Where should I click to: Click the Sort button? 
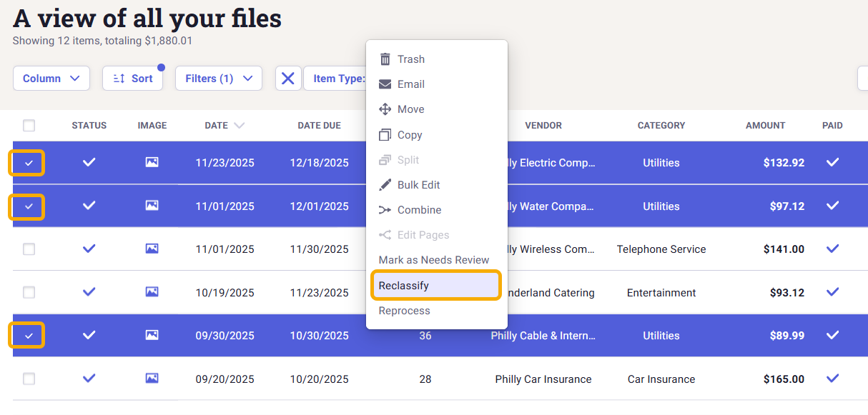[133, 79]
